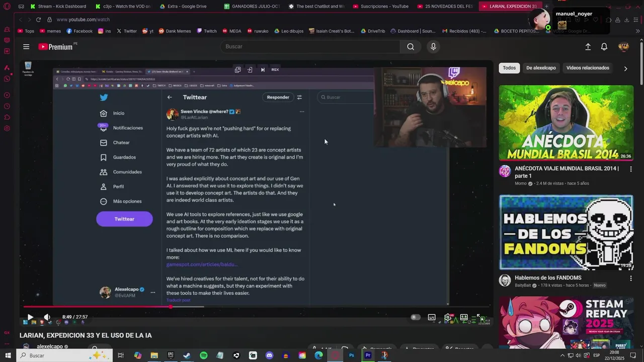Play the video
This screenshot has width=644, height=362.
[x=30, y=317]
